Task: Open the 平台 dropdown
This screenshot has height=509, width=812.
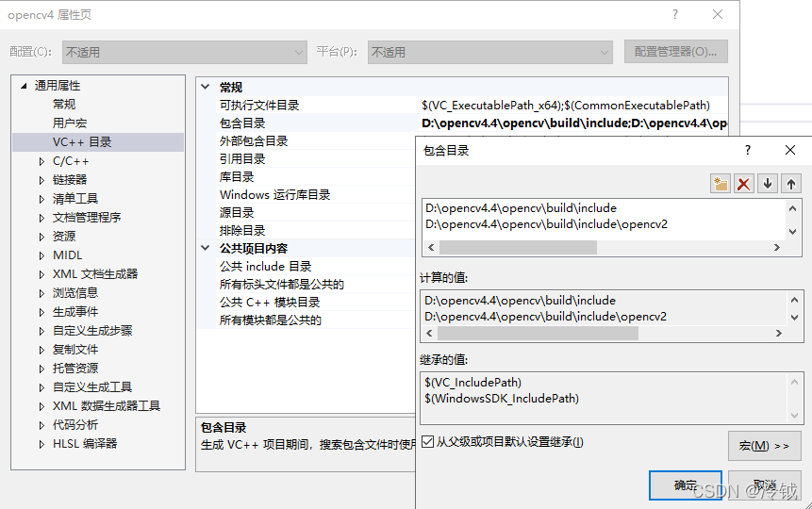Action: pos(489,52)
